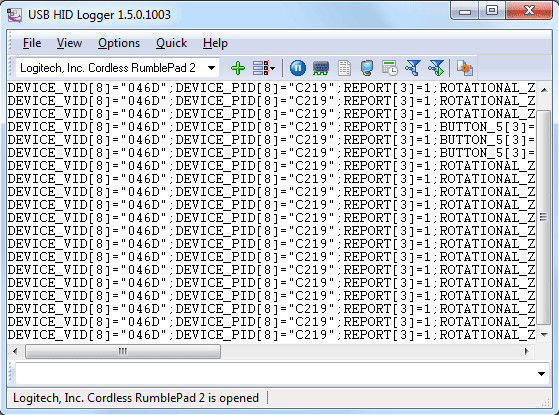Screen dimensions: 559x415
Task: Open the Help menu
Action: pyautogui.click(x=215, y=43)
